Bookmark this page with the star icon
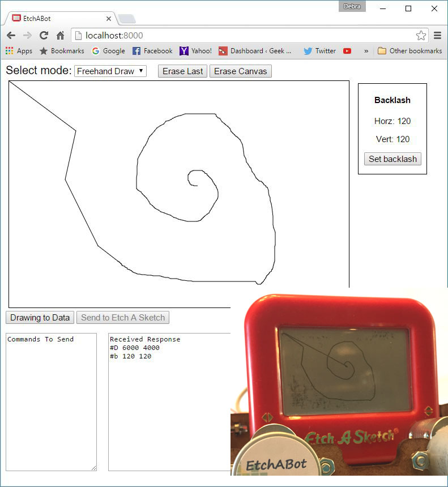This screenshot has width=448, height=487. (421, 36)
